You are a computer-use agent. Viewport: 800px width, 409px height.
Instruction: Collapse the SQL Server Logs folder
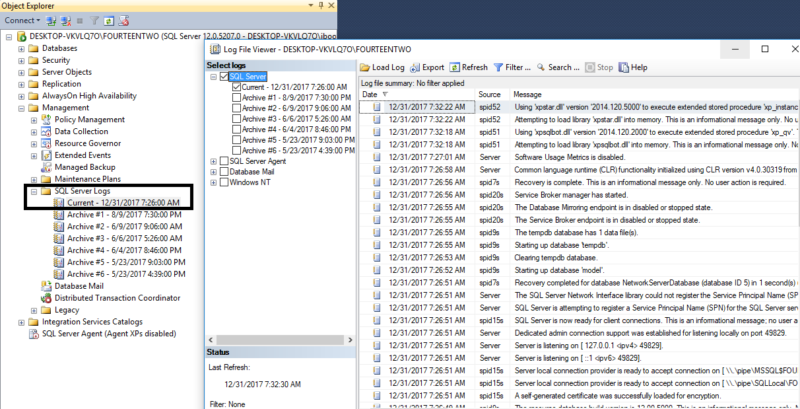point(34,191)
